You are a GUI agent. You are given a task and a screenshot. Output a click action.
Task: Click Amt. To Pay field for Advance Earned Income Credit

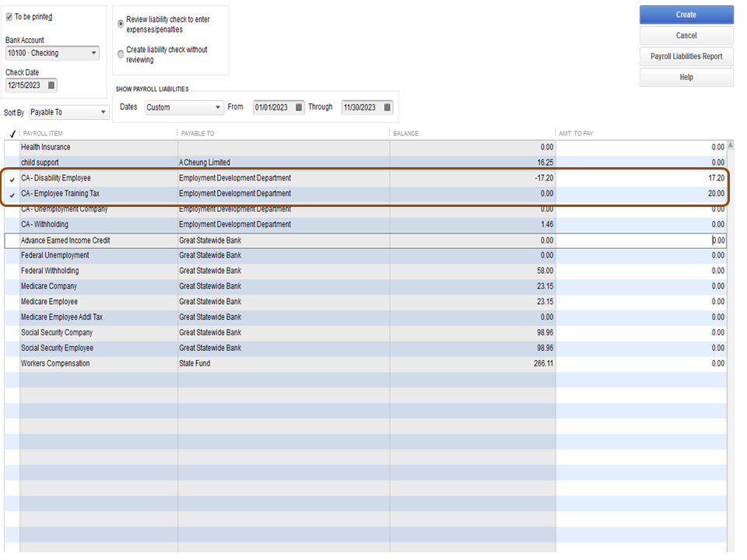685,240
